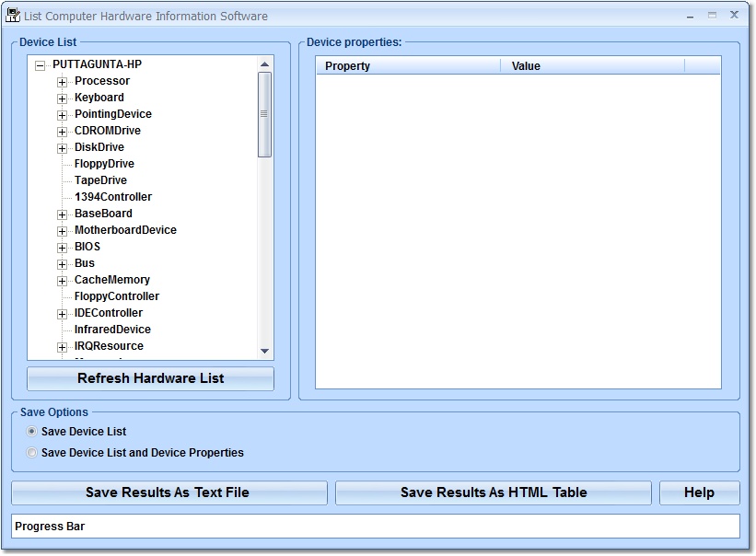Expand the Processor tree node
Screen dimensions: 756x556
pyautogui.click(x=61, y=81)
